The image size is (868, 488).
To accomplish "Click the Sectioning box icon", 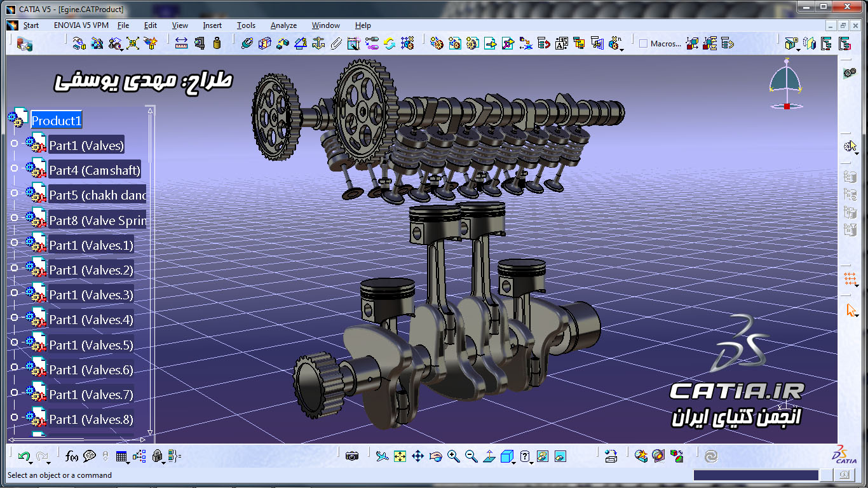I will click(x=265, y=43).
